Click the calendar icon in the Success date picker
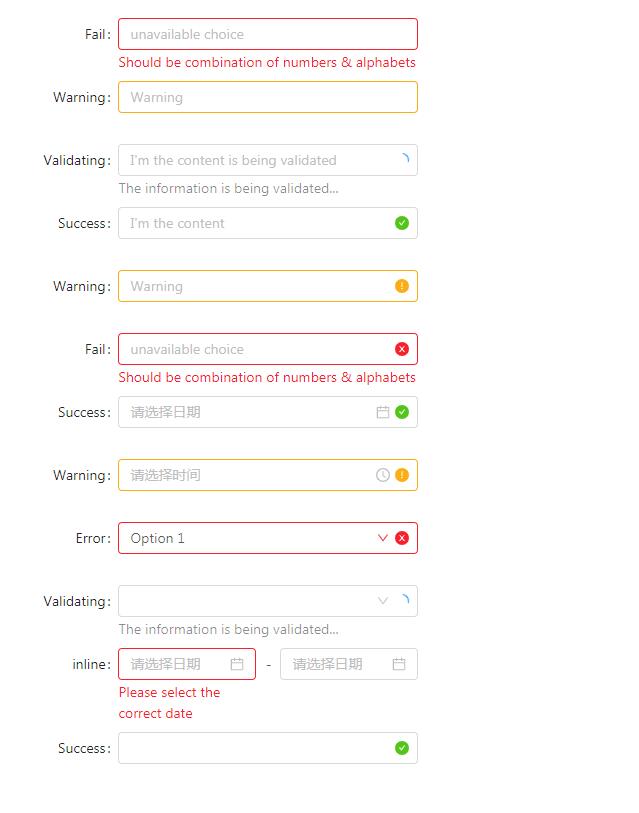639x813 pixels. click(x=381, y=412)
